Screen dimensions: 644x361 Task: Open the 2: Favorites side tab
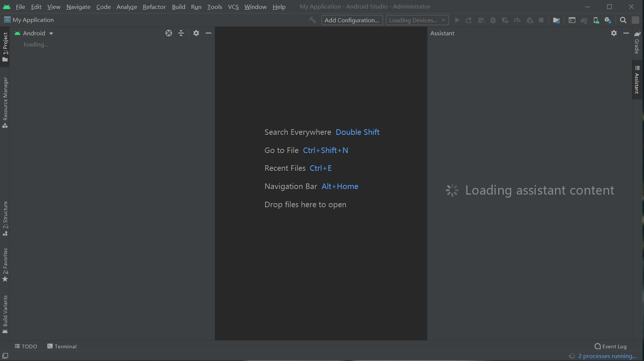point(5,265)
